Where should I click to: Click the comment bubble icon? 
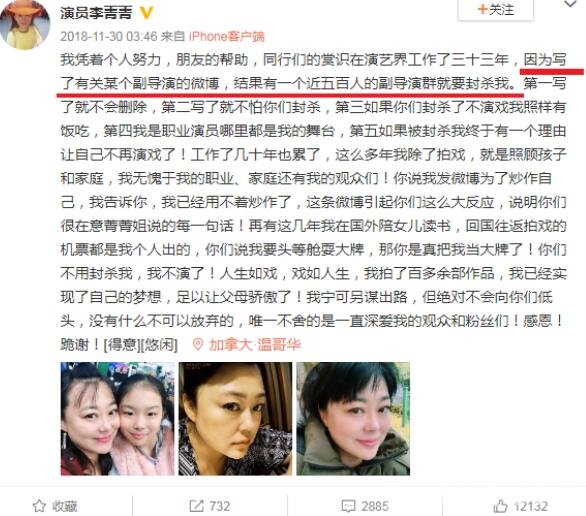(x=348, y=506)
